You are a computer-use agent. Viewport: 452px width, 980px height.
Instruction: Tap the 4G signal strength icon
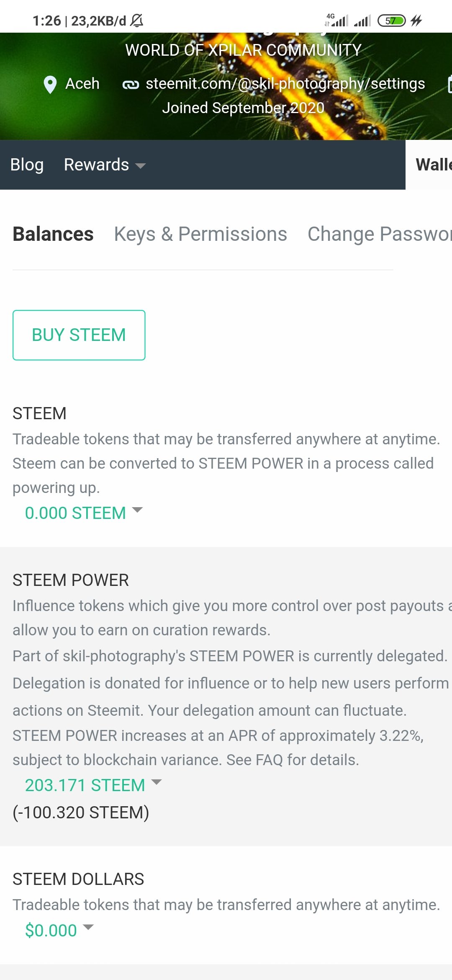click(x=336, y=20)
